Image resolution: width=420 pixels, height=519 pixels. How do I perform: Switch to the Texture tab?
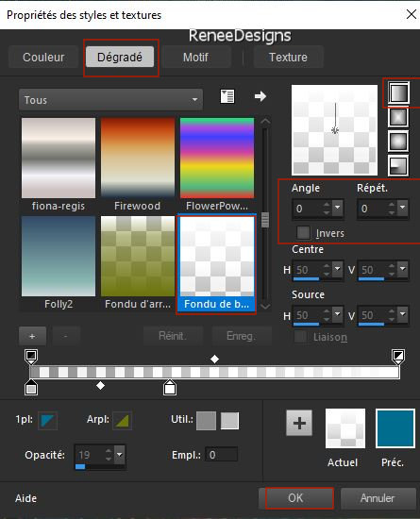[x=288, y=58]
